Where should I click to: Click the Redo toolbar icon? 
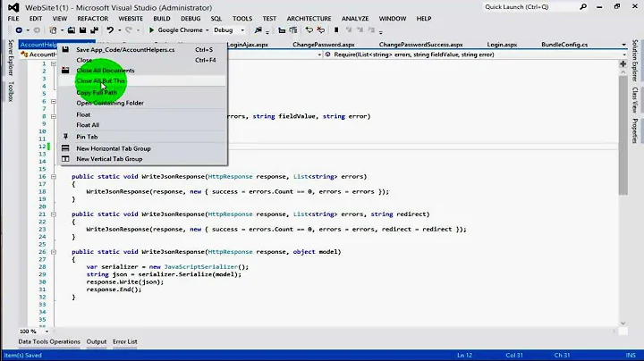129,30
